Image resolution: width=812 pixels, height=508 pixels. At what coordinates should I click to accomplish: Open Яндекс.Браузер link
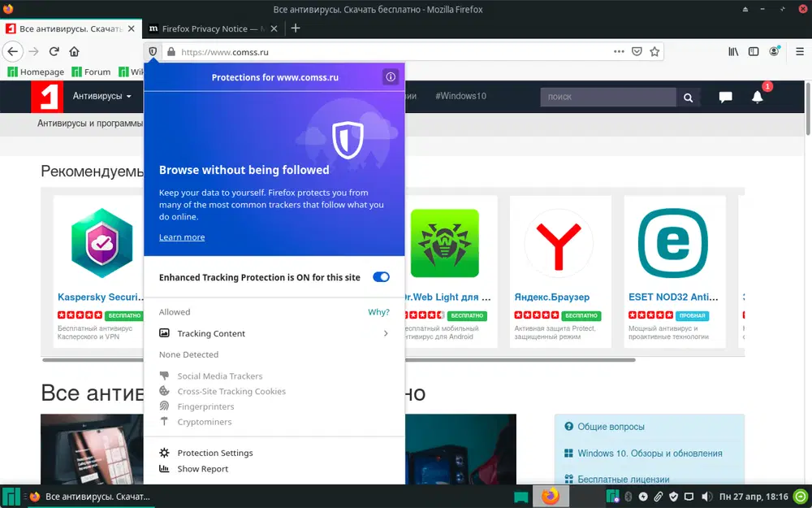(552, 297)
